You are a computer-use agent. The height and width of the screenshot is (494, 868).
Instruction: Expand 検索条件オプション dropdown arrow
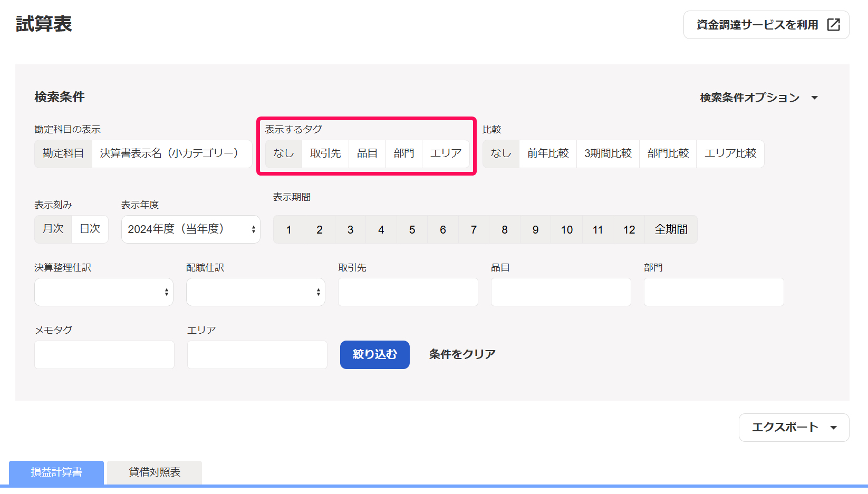coord(815,98)
